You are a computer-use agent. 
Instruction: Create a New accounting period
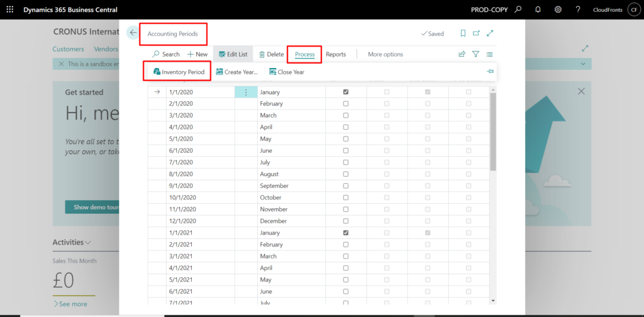pos(197,54)
